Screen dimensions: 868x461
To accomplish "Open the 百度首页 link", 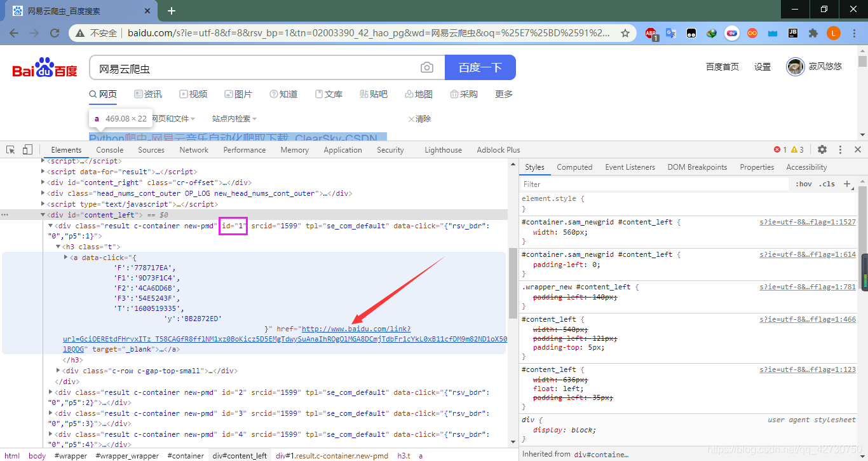I will point(722,67).
